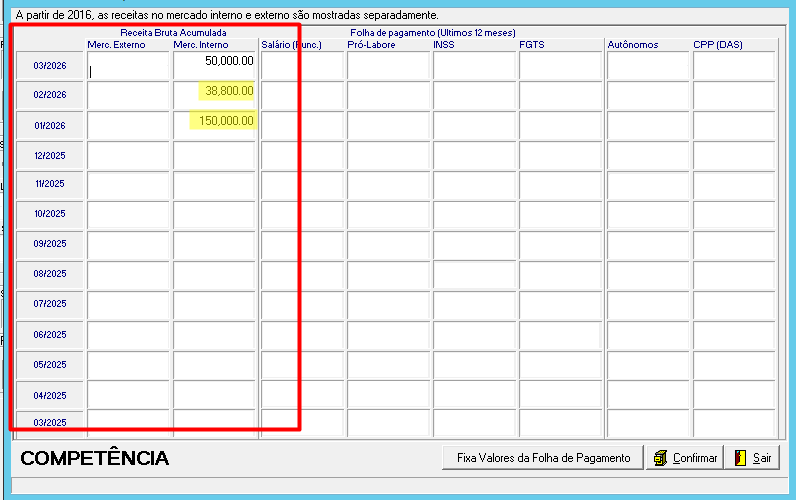
Task: Click the INSS field for 09/2025
Action: (x=475, y=245)
